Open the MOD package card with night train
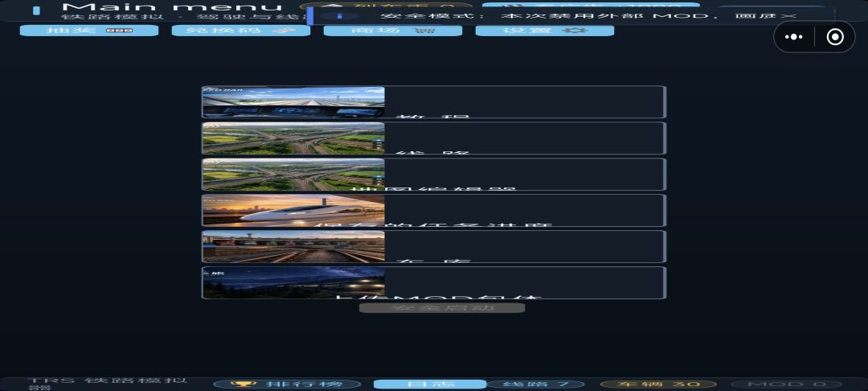Image resolution: width=868 pixels, height=391 pixels. tap(434, 283)
